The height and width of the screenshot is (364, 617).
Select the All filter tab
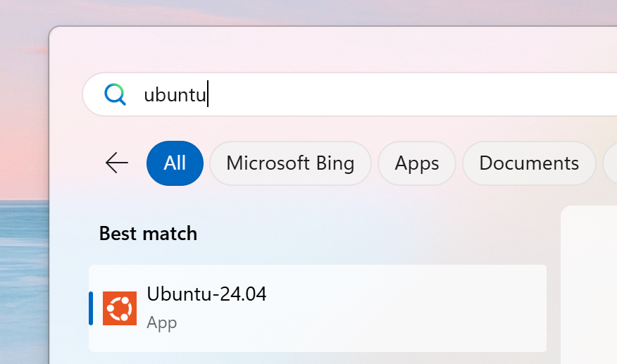pos(175,163)
